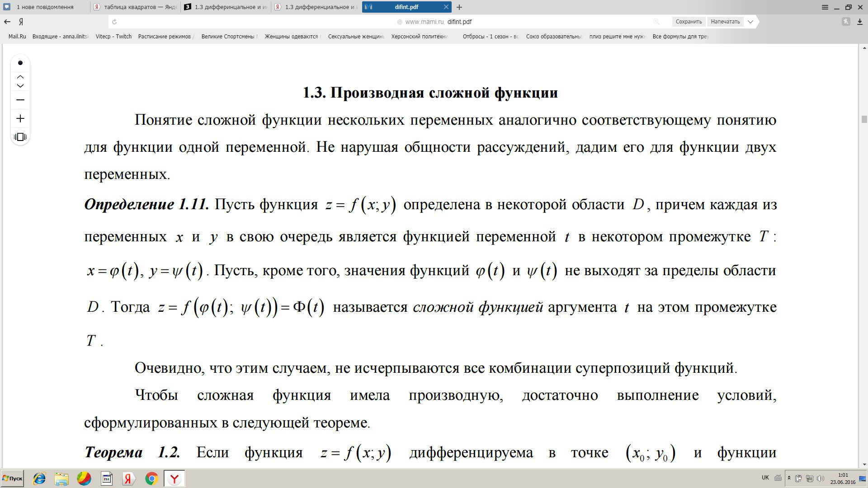Switch to 'таблица квадратов — Яндекс' tab

point(135,7)
